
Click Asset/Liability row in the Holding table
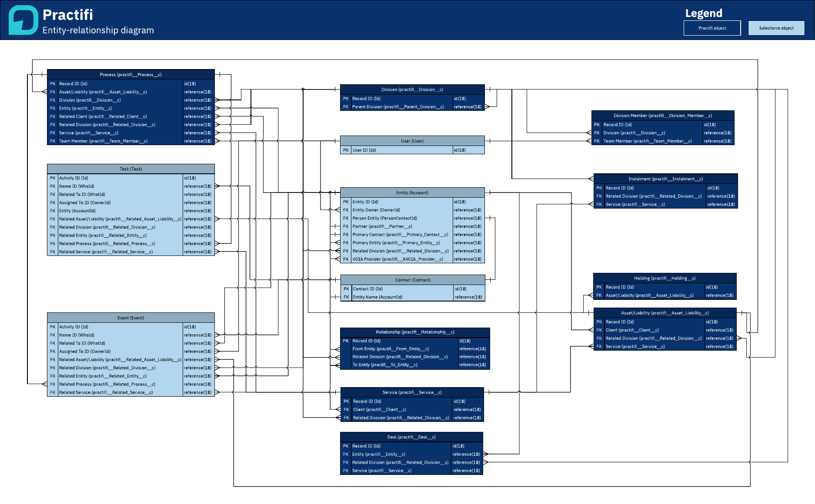[x=665, y=295]
